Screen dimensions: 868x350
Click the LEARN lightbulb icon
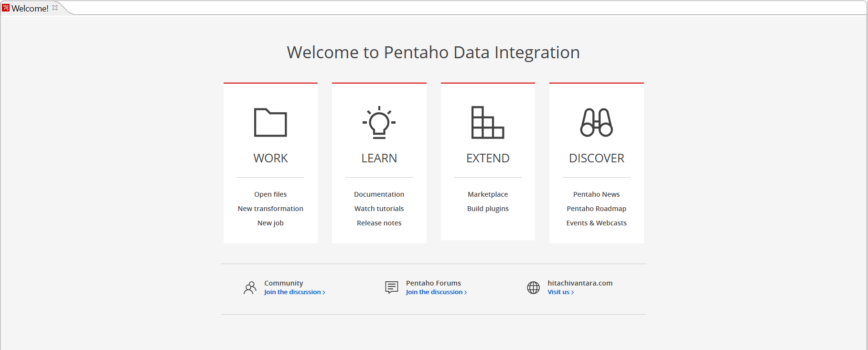coord(379,122)
